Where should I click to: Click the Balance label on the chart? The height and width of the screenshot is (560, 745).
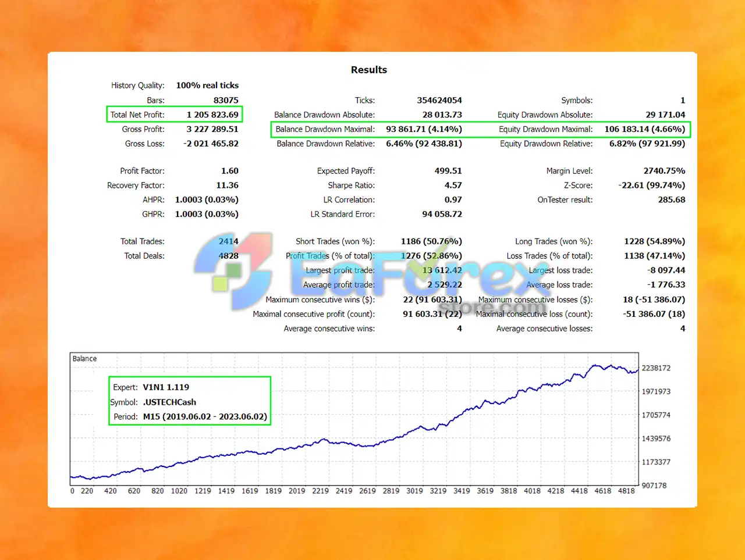(84, 359)
